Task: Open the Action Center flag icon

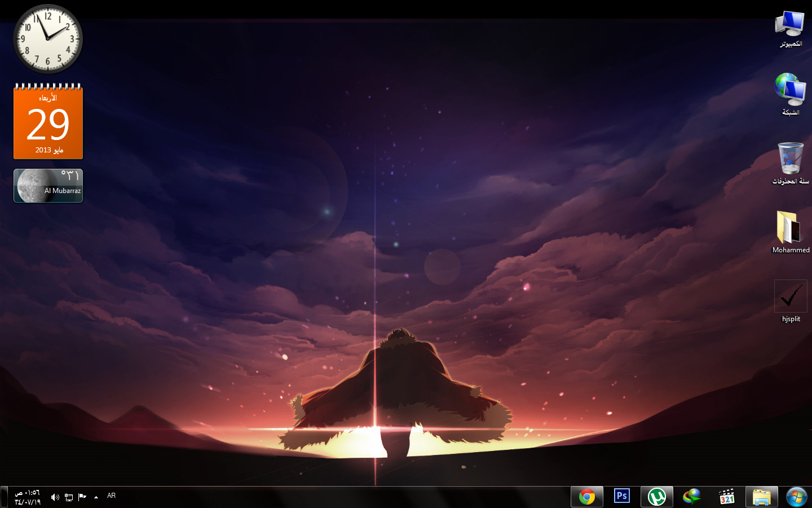Action: [x=82, y=497]
